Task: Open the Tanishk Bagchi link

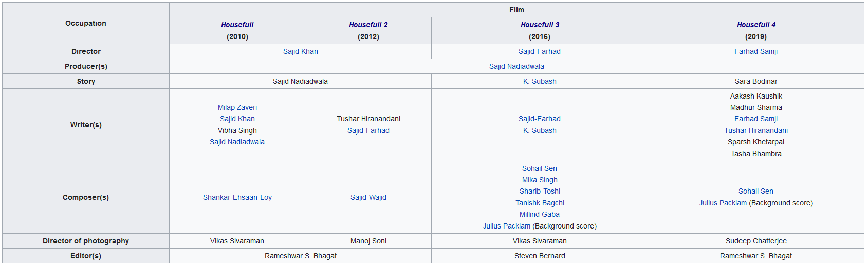Action: click(540, 203)
